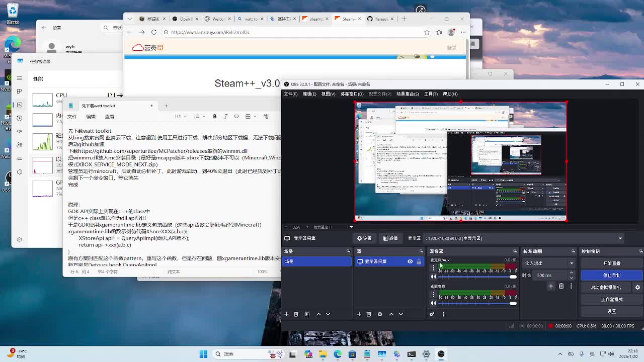Screen dimensions: 644x362
Task: Insert a link in Notepad toolbar
Action: tap(236, 116)
